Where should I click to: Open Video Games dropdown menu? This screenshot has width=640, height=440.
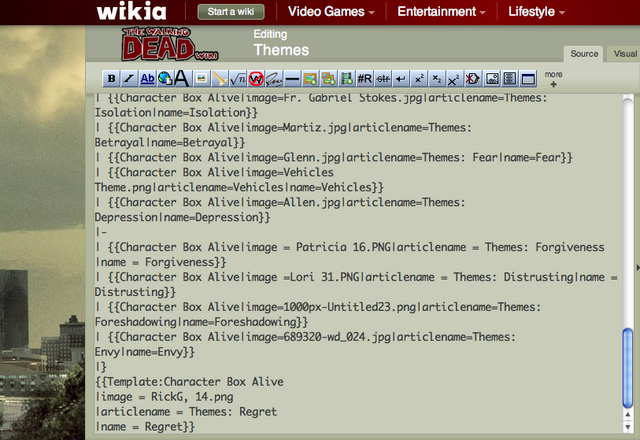tap(331, 11)
